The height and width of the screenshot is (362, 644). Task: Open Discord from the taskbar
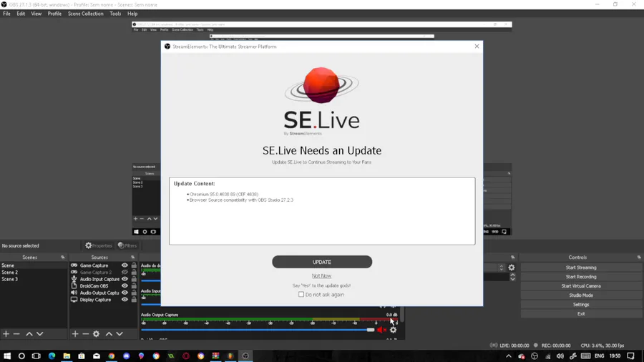127,356
